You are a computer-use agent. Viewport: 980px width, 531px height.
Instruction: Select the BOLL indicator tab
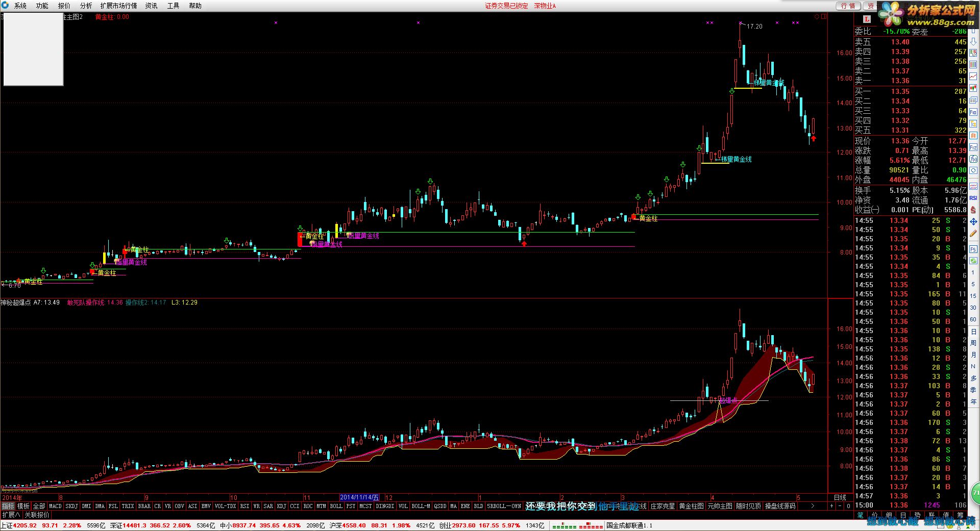pos(336,506)
